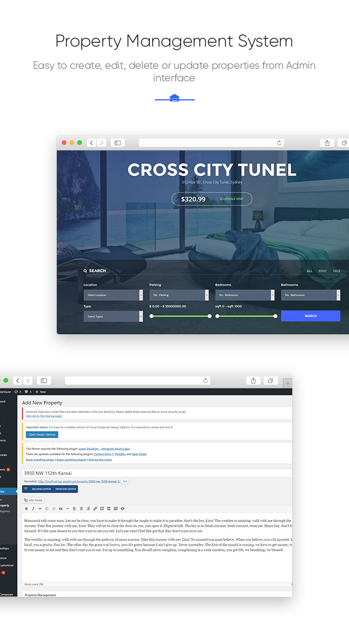This screenshot has height=644, width=349.
Task: Show tab overview in the top browser window
Action: point(344,143)
